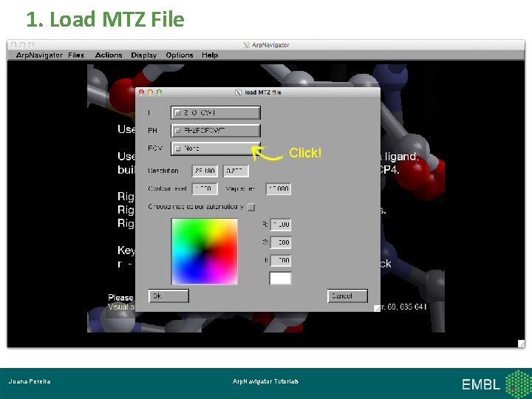
Task: Click the X11 icon in ArpNavigator title bar
Action: [246, 45]
